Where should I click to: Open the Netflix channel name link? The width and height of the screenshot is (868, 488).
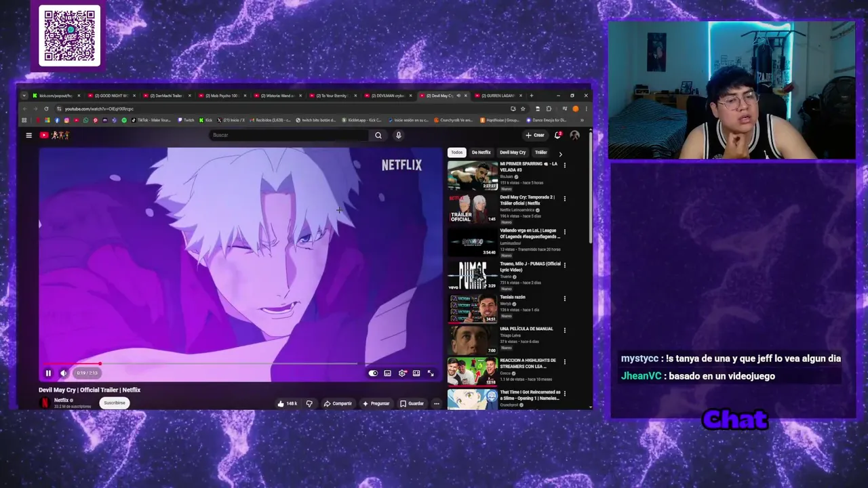coord(62,400)
